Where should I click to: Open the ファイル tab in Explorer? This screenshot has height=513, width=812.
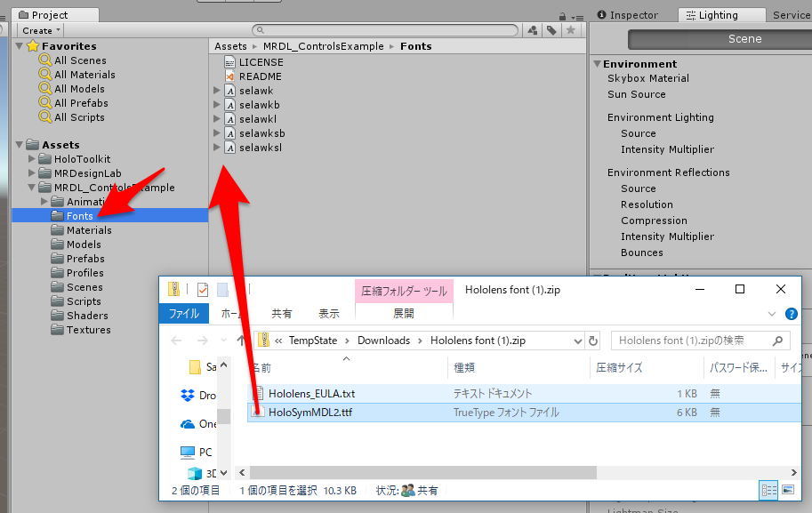184,314
